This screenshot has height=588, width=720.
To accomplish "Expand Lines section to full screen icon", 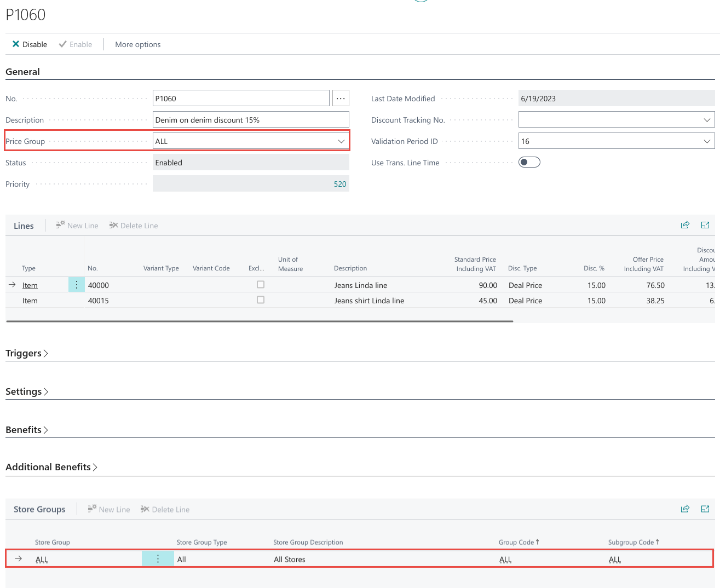I will (705, 225).
